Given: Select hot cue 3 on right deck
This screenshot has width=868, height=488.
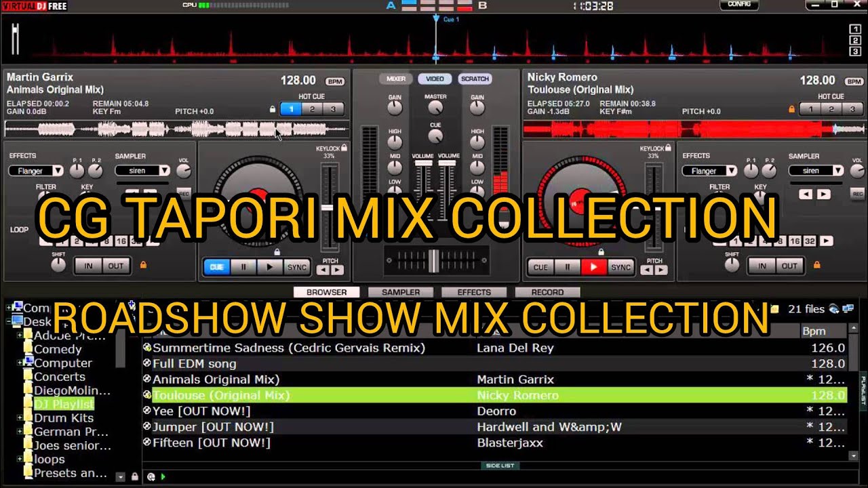Looking at the screenshot, I should point(852,109).
